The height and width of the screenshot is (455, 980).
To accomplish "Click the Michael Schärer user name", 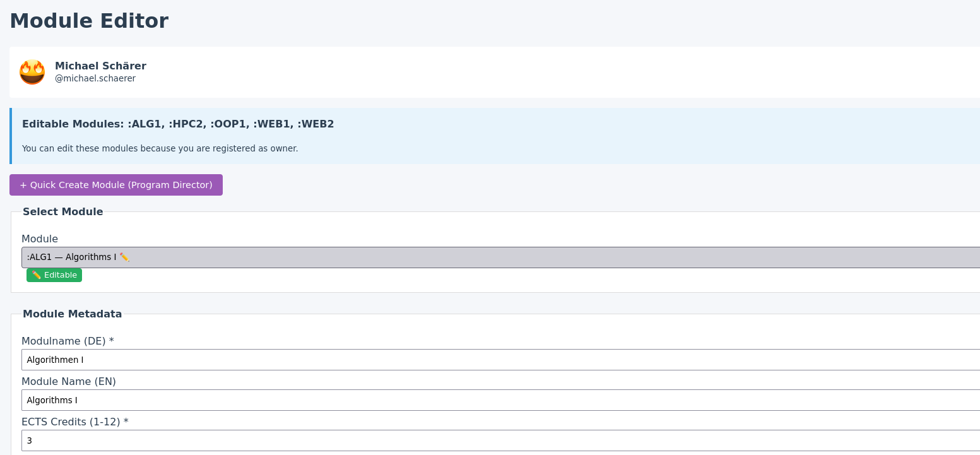I will click(x=100, y=66).
